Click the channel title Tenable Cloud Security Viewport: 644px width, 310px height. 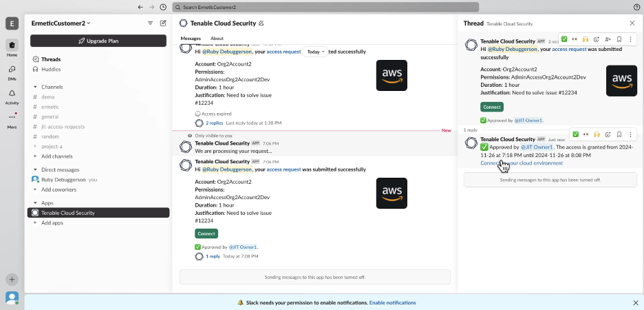(x=223, y=23)
